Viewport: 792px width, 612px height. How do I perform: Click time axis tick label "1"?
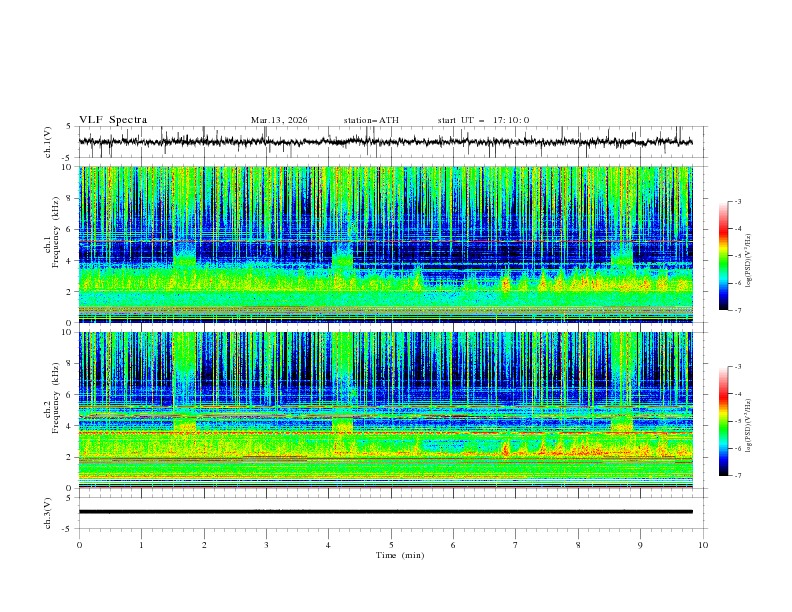click(141, 545)
